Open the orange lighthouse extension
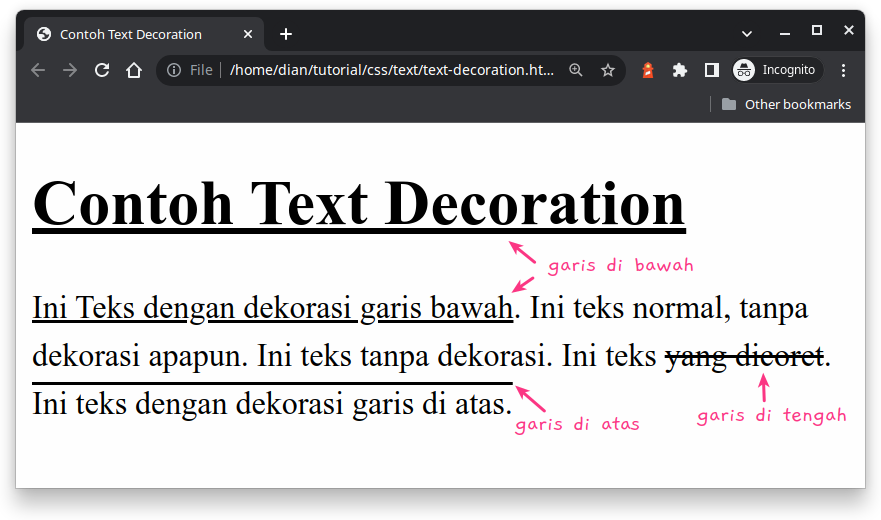881x520 pixels. 648,70
